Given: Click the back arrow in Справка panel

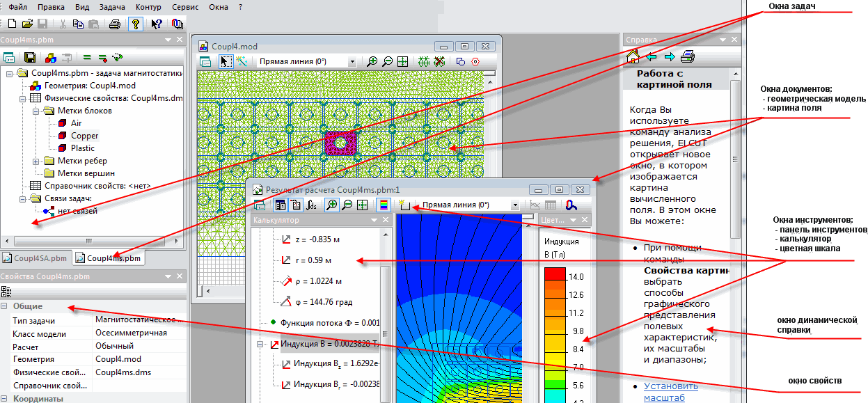Looking at the screenshot, I should (x=652, y=56).
